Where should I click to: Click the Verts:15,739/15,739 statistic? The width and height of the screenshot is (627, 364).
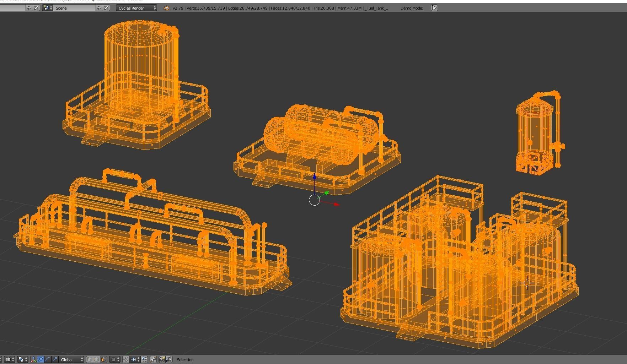[206, 8]
